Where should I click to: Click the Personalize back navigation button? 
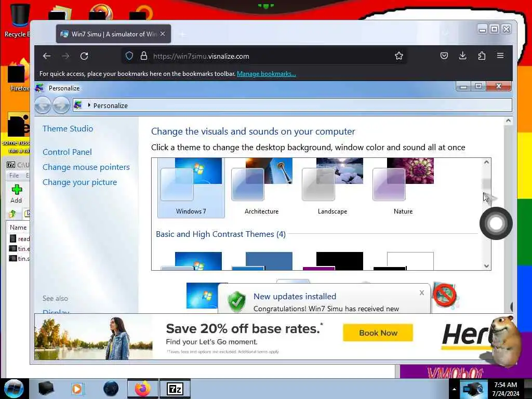click(43, 105)
